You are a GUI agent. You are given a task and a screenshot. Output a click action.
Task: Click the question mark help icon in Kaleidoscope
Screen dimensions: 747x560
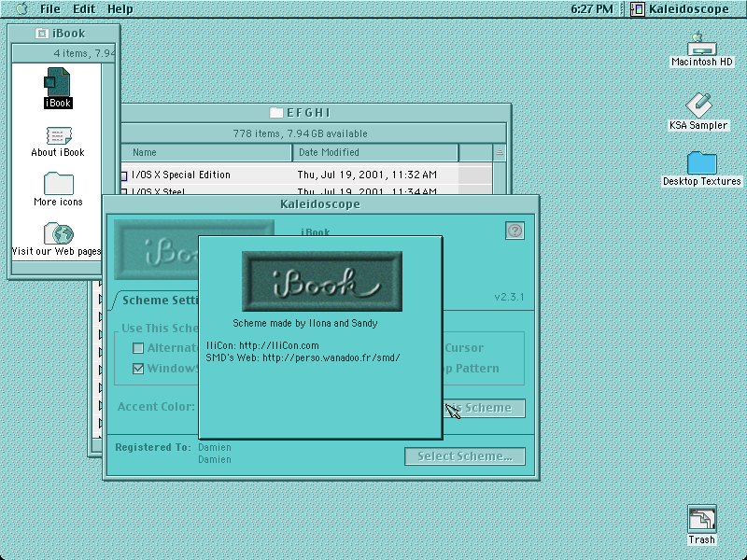click(x=514, y=231)
